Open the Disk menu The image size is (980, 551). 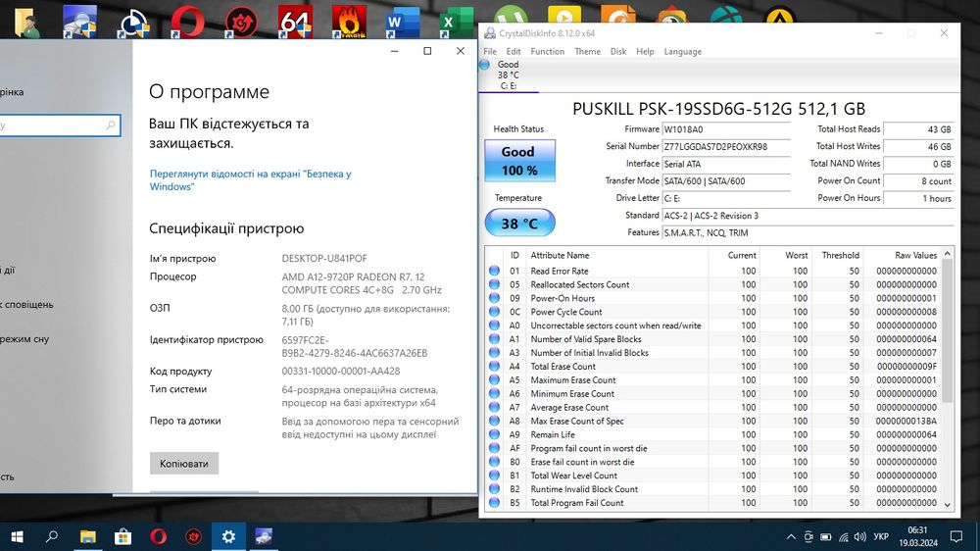click(618, 51)
